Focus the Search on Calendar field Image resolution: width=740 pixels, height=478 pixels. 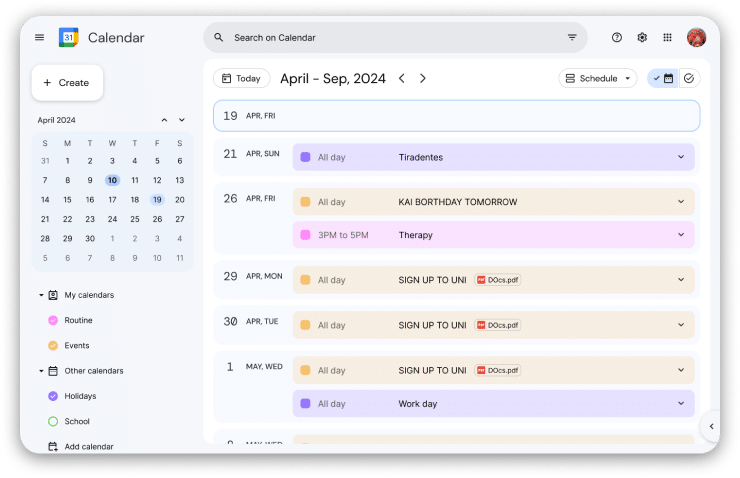[395, 37]
